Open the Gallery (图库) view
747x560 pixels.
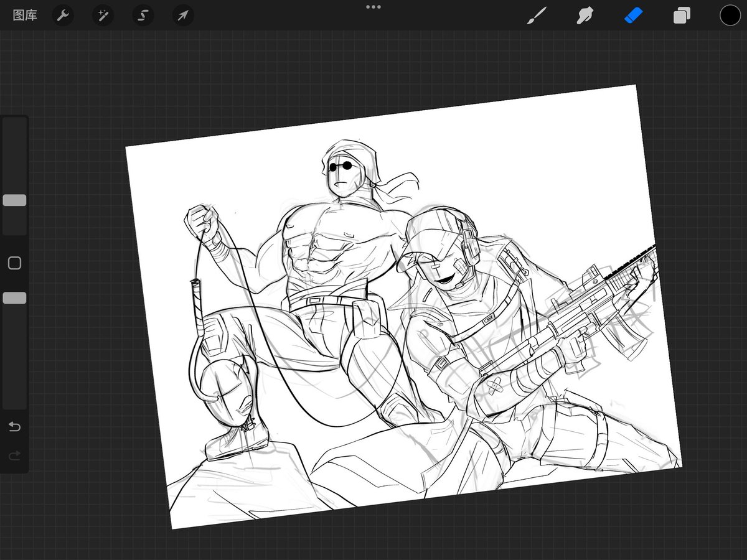(x=25, y=16)
